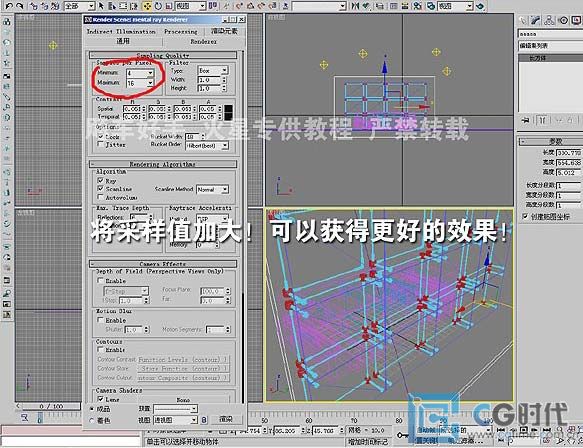Toggle the Scanline algorithm checkbox
The image size is (583, 448).
pos(100,188)
